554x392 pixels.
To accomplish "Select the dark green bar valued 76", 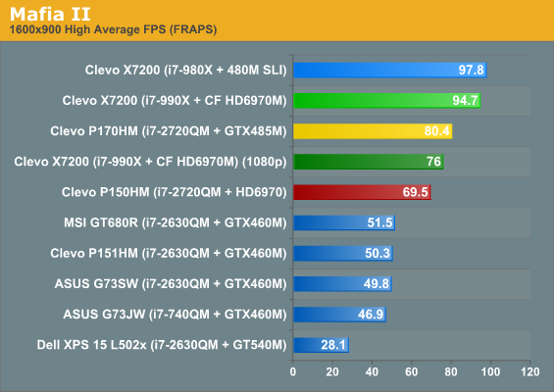I will [368, 162].
